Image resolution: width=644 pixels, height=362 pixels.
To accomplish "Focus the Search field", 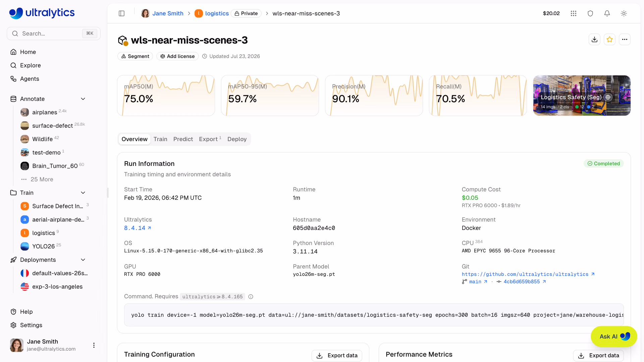I will click(54, 34).
